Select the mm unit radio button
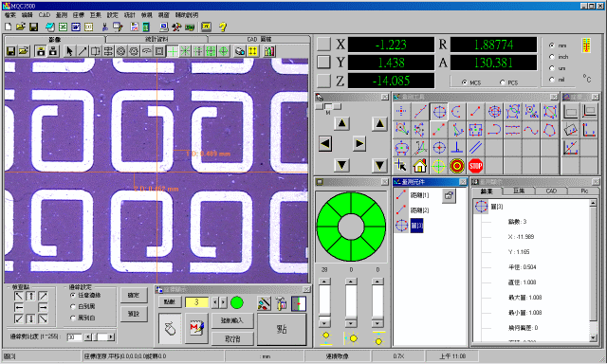This screenshot has height=364, width=607. coord(552,45)
